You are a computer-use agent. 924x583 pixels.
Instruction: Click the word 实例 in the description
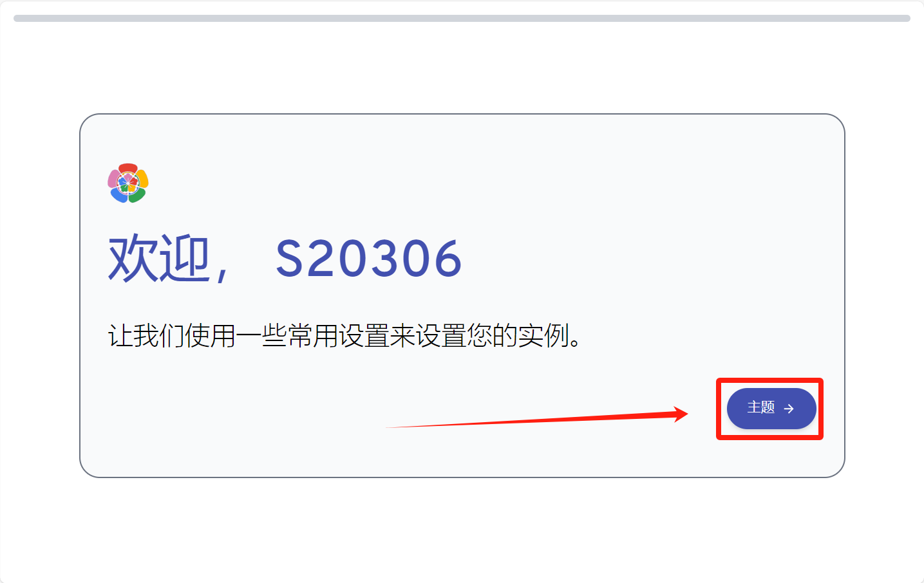click(543, 336)
